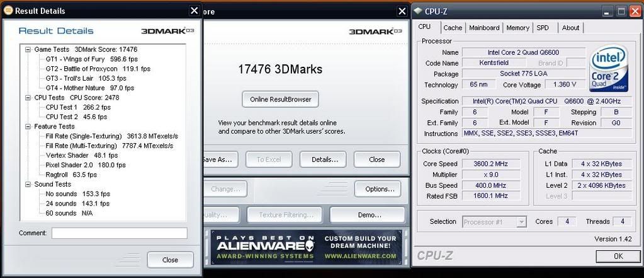Click the OK button in CPU-Z
Screen dimensions: 644x278
coord(619,256)
